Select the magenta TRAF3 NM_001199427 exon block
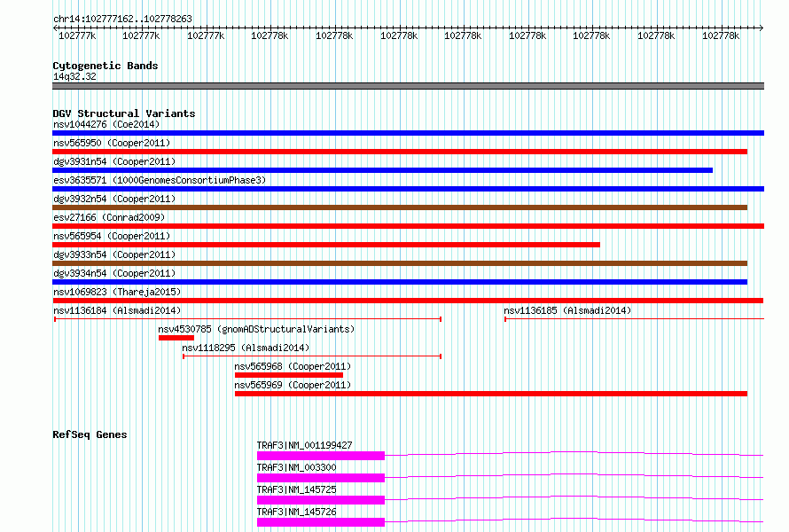This screenshot has width=789, height=532. [321, 456]
